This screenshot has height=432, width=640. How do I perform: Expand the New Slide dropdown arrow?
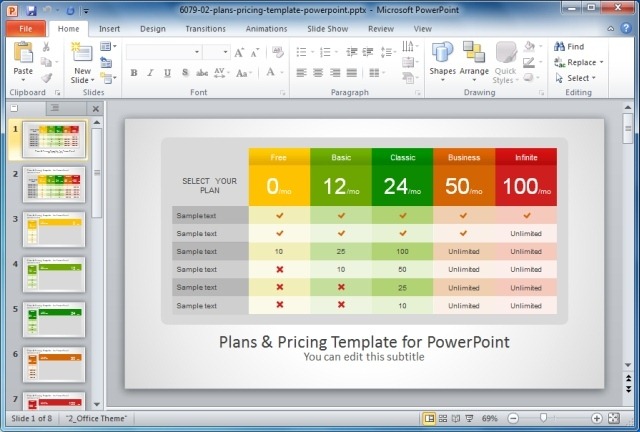pos(93,80)
